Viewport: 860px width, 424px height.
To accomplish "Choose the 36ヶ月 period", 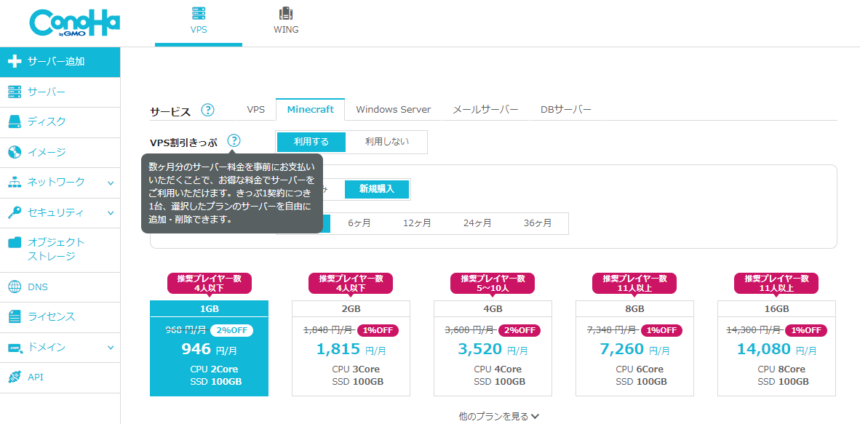I will [538, 223].
